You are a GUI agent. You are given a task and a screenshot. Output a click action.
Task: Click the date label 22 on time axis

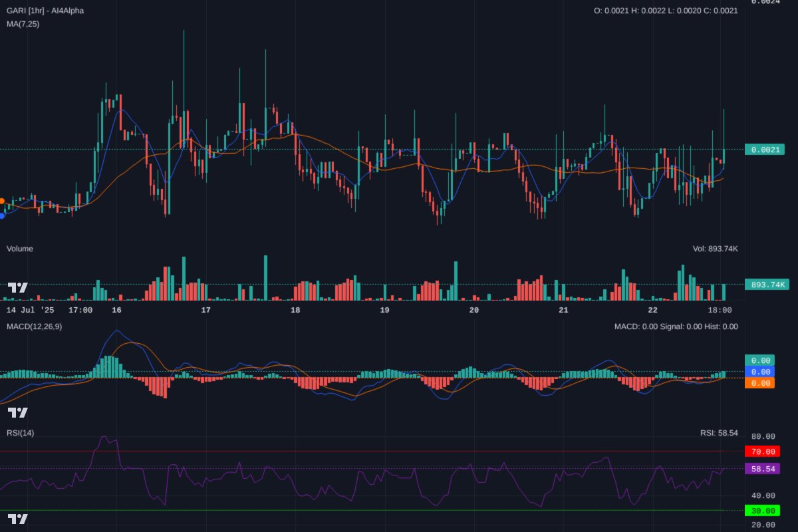[652, 310]
